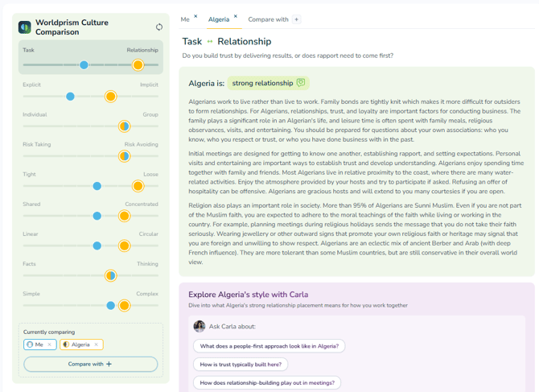Select the Algeria tab
539x392 pixels.
tap(219, 19)
